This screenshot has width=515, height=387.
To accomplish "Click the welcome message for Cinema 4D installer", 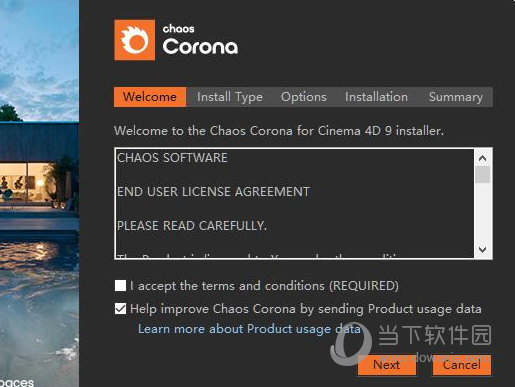I will (279, 131).
